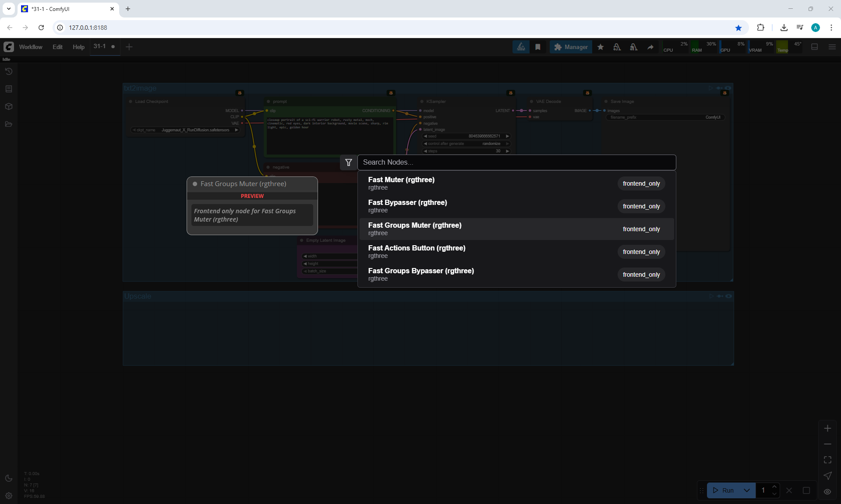The image size is (841, 504).
Task: Open the model library cube icon
Action: click(9, 106)
